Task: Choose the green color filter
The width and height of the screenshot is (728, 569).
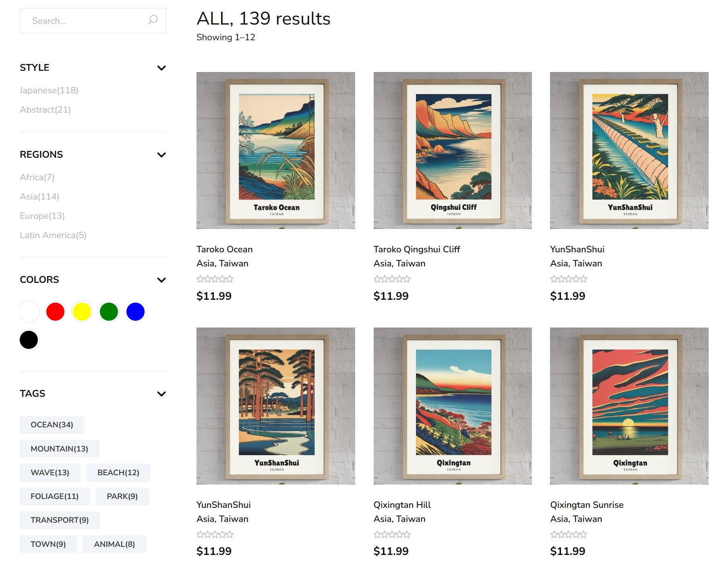Action: (x=109, y=312)
